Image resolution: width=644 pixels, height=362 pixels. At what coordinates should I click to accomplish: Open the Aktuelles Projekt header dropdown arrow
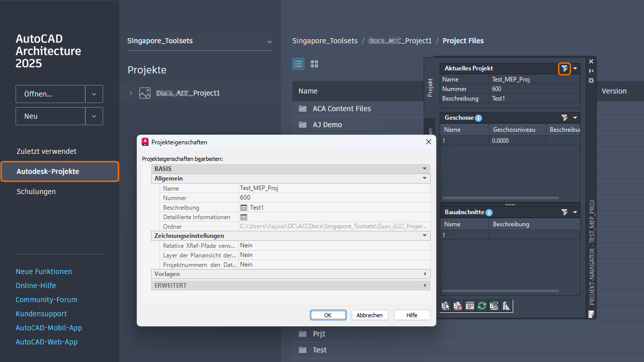[575, 68]
